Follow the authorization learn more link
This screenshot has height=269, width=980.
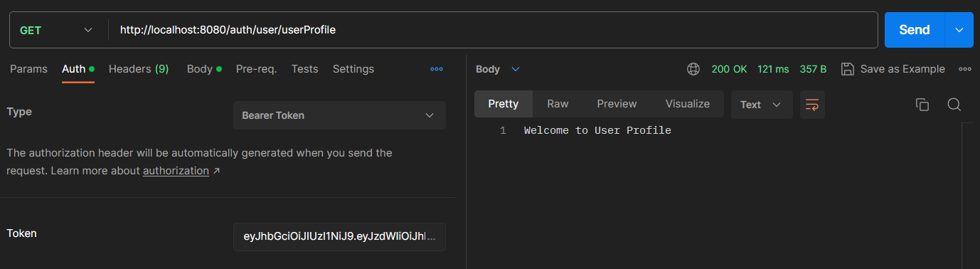pos(176,171)
